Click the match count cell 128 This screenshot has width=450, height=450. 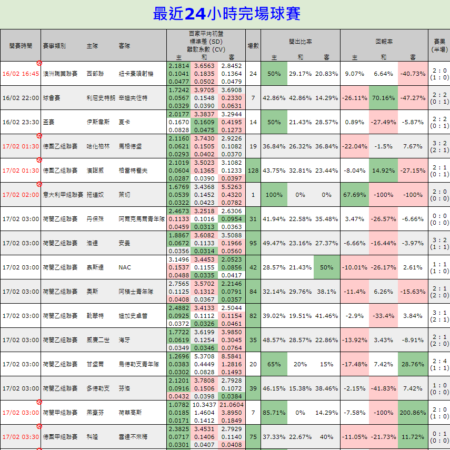click(253, 171)
